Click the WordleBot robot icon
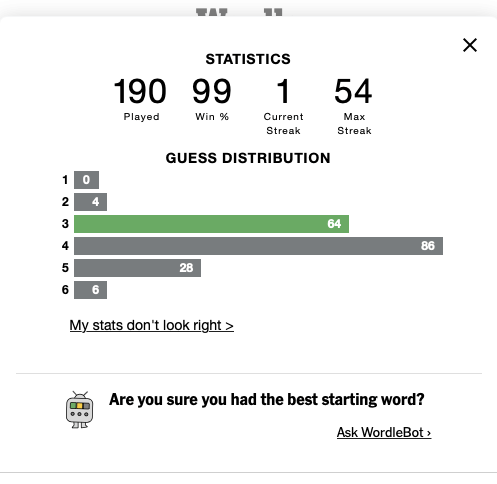The width and height of the screenshot is (497, 484). point(79,410)
